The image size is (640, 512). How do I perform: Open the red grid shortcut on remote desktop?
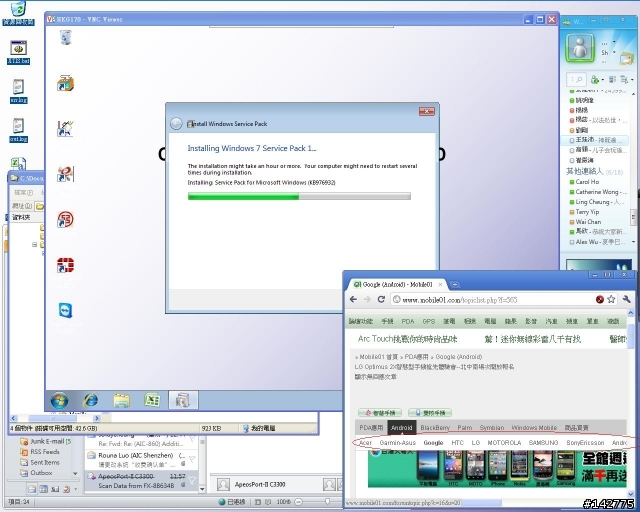tap(65, 265)
